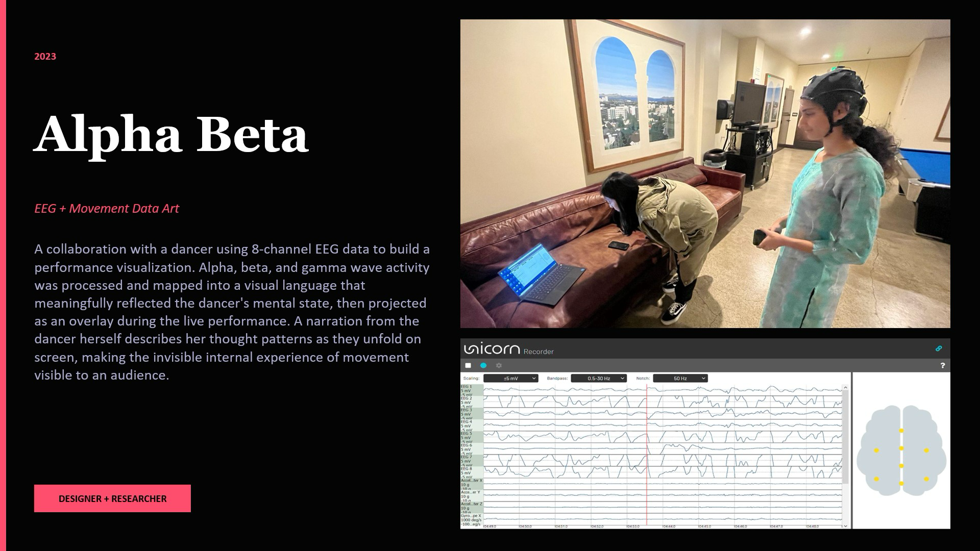980x551 pixels.
Task: Click the top midline electrode dot on brain map
Action: point(901,431)
